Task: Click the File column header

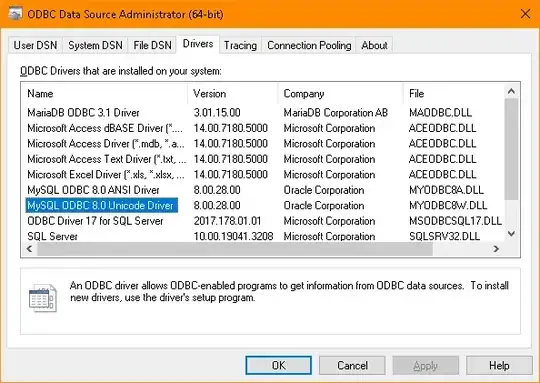Action: pyautogui.click(x=454, y=94)
